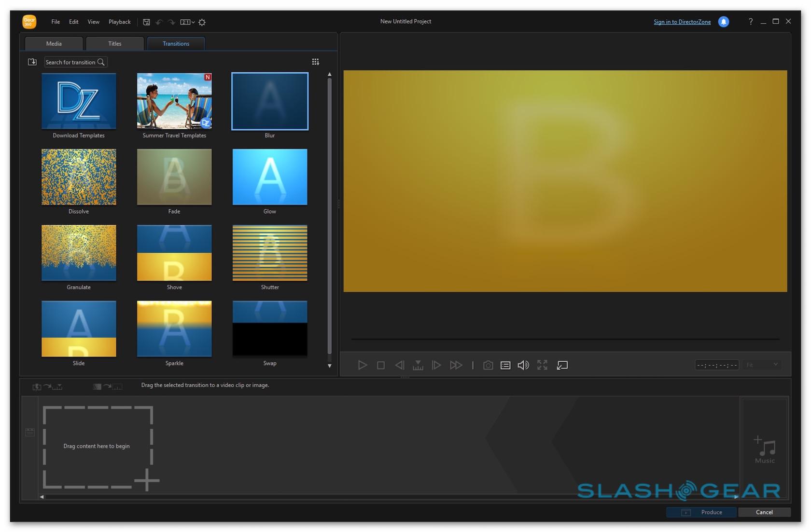Open the Playback menu
The image size is (811, 532).
(119, 22)
